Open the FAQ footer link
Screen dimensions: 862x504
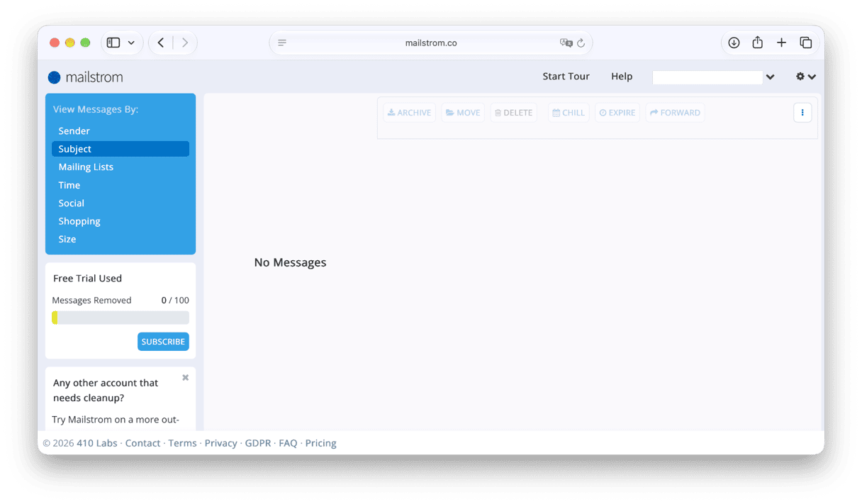(288, 443)
